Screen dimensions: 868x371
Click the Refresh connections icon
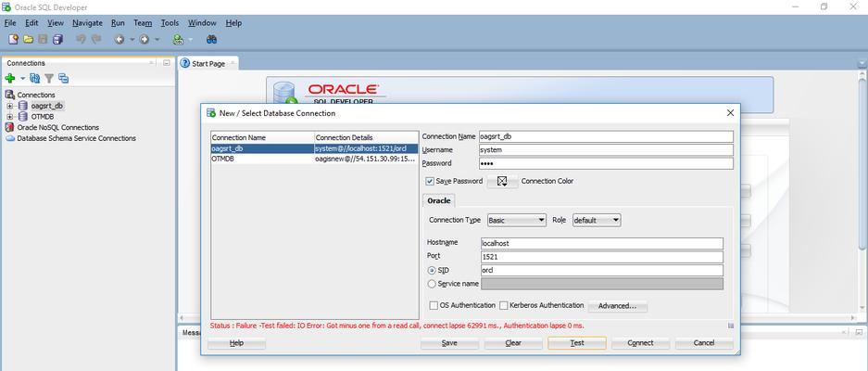click(35, 78)
